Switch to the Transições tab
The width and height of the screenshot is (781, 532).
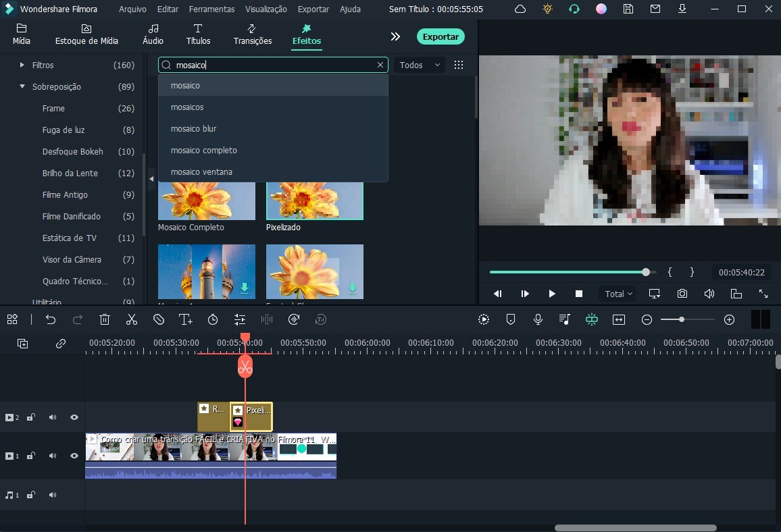(x=253, y=34)
